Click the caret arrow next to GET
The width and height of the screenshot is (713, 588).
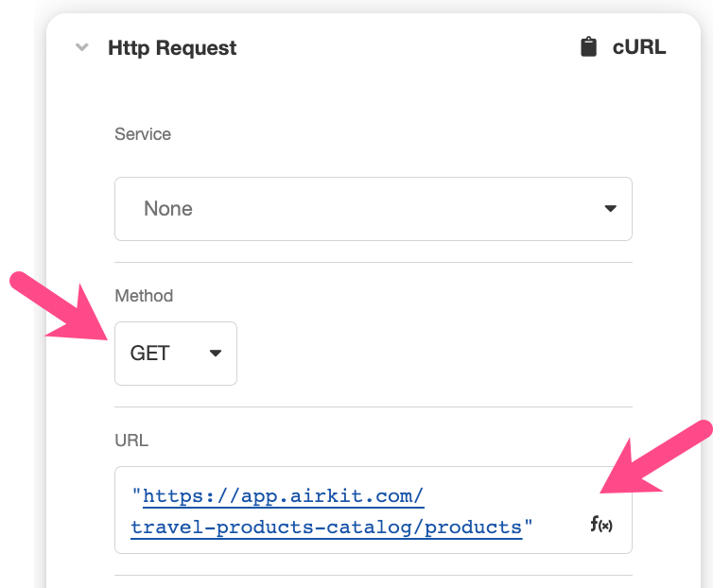pos(216,353)
